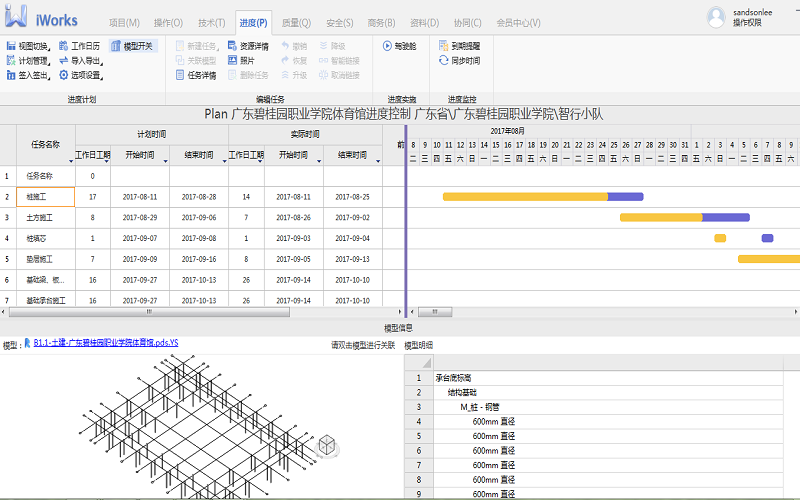The width and height of the screenshot is (800, 500).
Task: Click select-all corner cell of model details grid
Action: [419, 363]
